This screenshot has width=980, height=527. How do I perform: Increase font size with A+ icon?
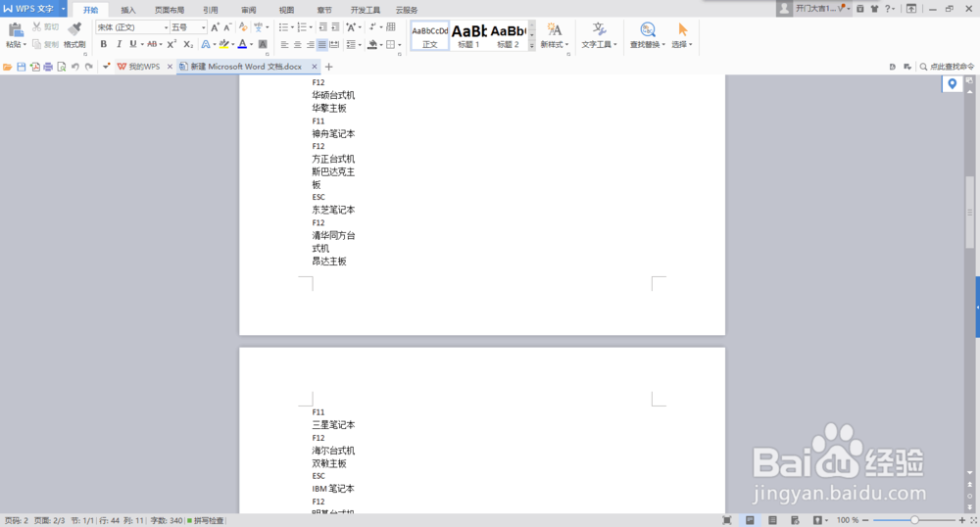point(215,26)
